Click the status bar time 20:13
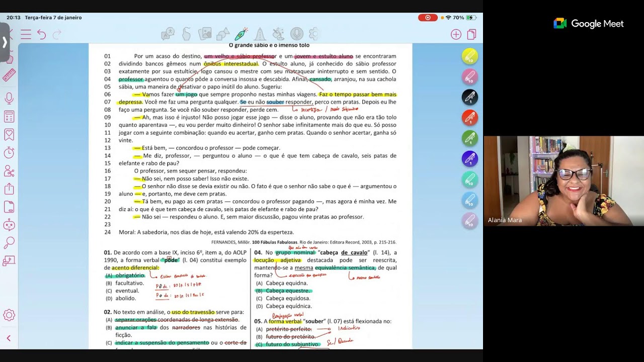The height and width of the screenshot is (362, 644). [x=14, y=18]
